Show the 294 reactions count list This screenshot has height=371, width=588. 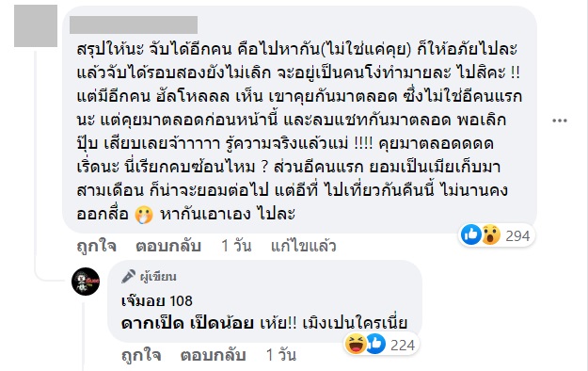(517, 235)
